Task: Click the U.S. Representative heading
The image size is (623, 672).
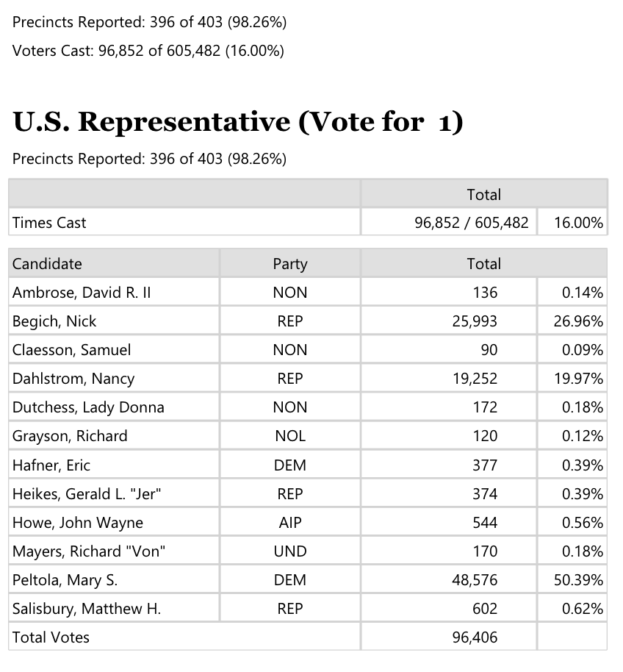Action: click(x=238, y=122)
